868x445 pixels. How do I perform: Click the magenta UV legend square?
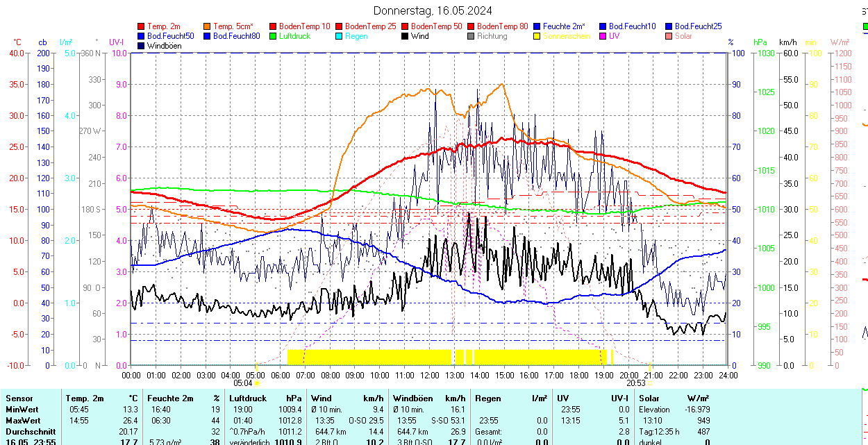coord(603,36)
